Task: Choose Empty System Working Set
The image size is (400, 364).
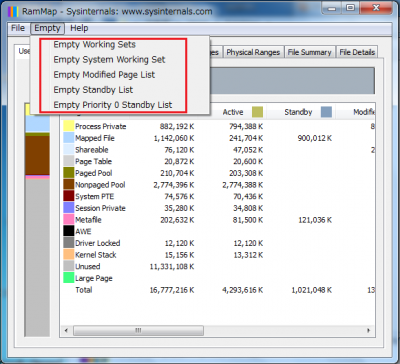Action: pos(109,60)
